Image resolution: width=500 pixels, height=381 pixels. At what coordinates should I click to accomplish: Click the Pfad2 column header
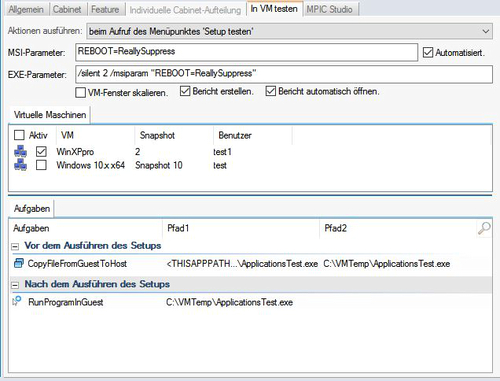click(398, 228)
